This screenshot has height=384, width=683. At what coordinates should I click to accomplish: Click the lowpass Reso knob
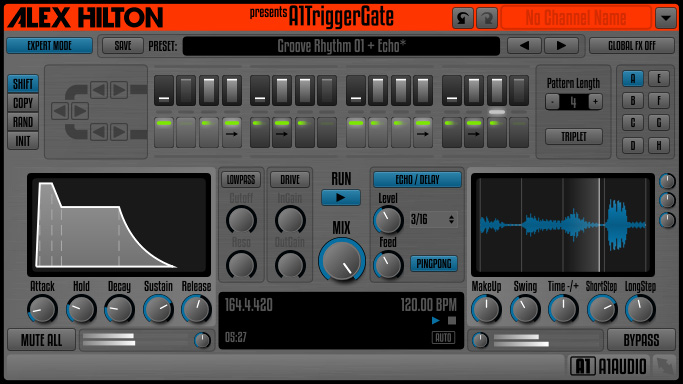pos(241,264)
